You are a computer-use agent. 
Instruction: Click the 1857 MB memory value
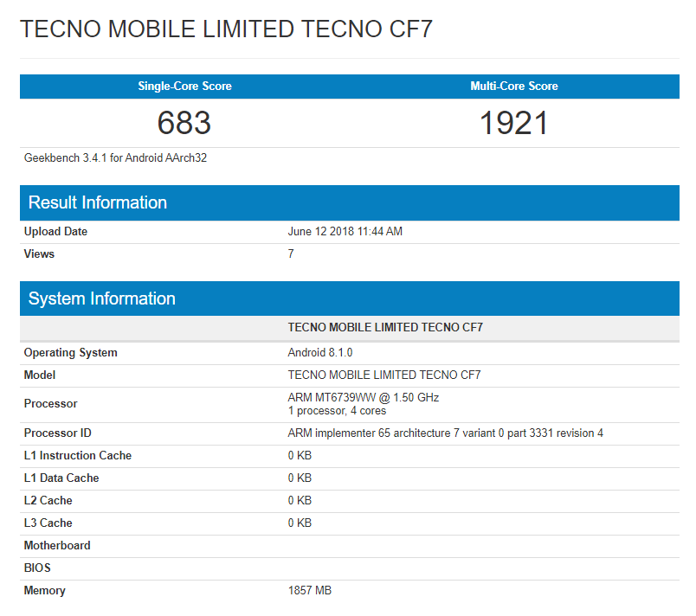[310, 591]
